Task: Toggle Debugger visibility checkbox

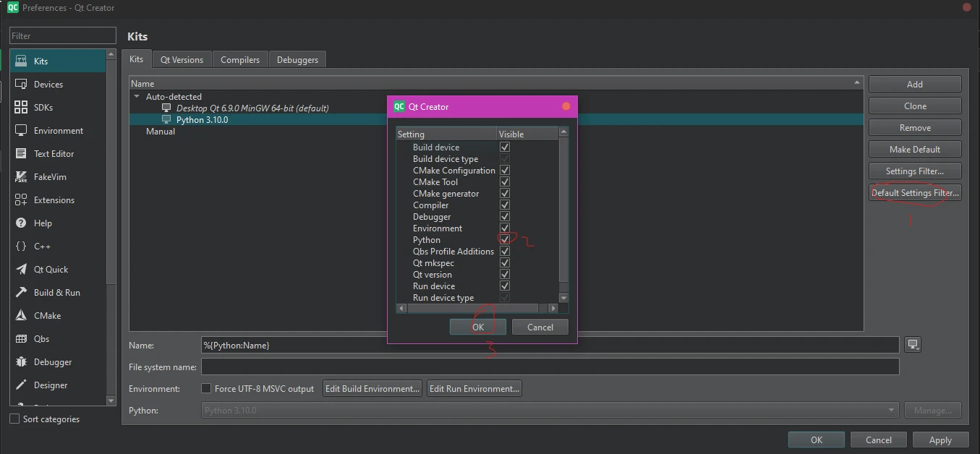Action: click(x=505, y=217)
